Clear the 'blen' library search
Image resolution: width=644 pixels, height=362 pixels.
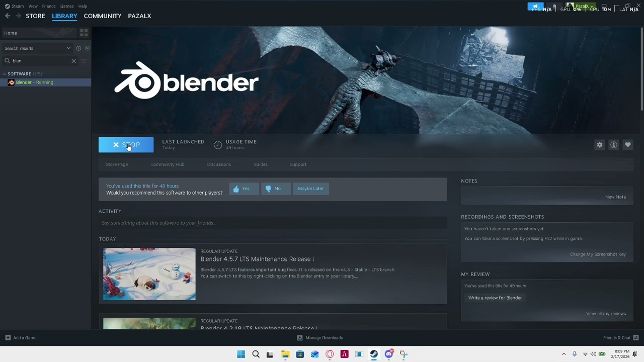click(73, 61)
